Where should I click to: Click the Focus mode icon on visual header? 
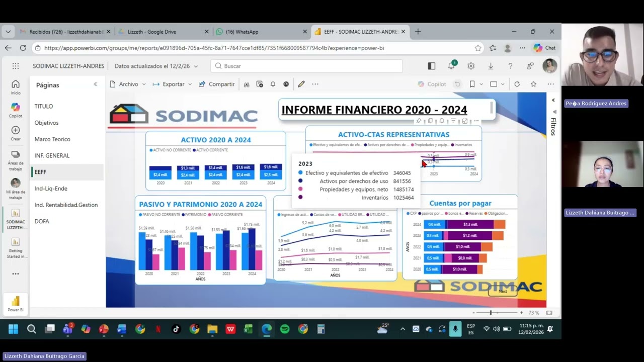click(464, 121)
